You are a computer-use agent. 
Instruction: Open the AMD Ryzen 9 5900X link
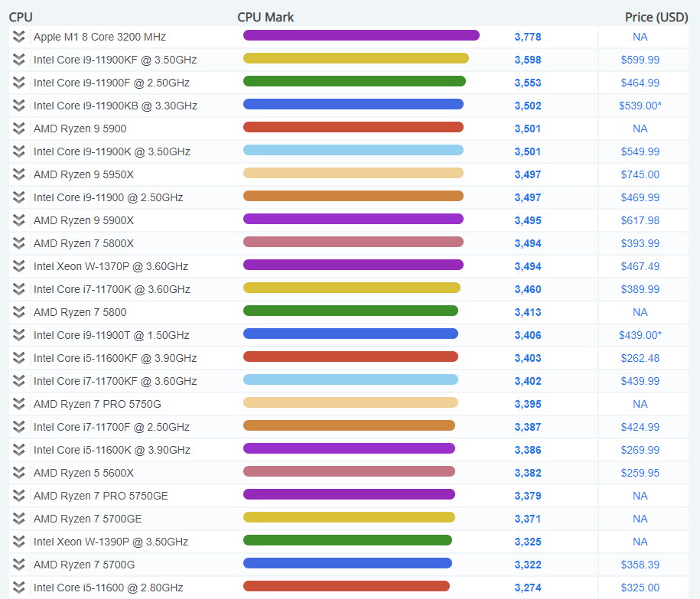tap(83, 220)
